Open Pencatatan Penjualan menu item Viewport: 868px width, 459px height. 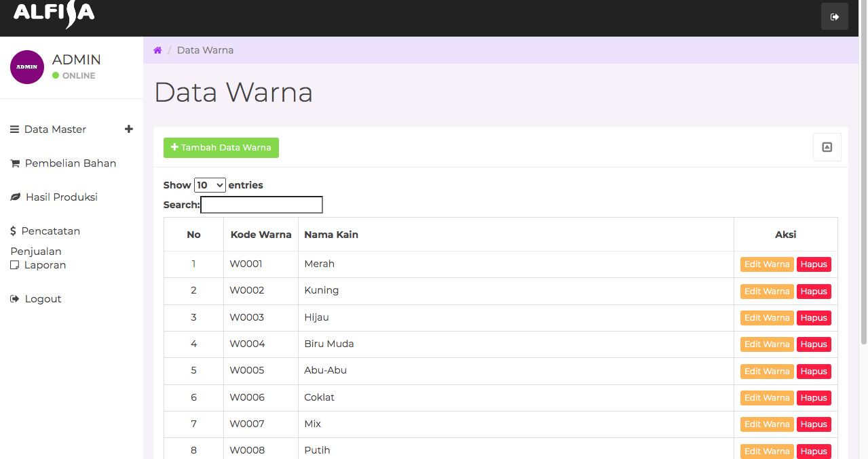click(x=50, y=231)
